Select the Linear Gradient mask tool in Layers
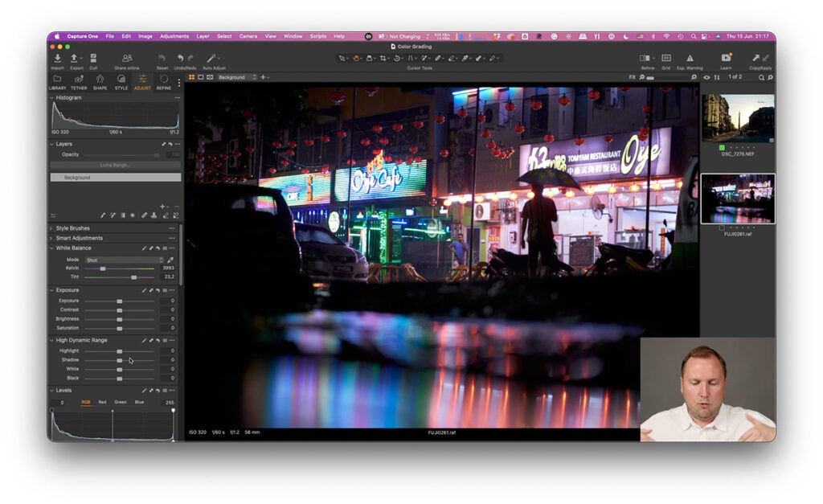The width and height of the screenshot is (823, 504). tap(123, 215)
